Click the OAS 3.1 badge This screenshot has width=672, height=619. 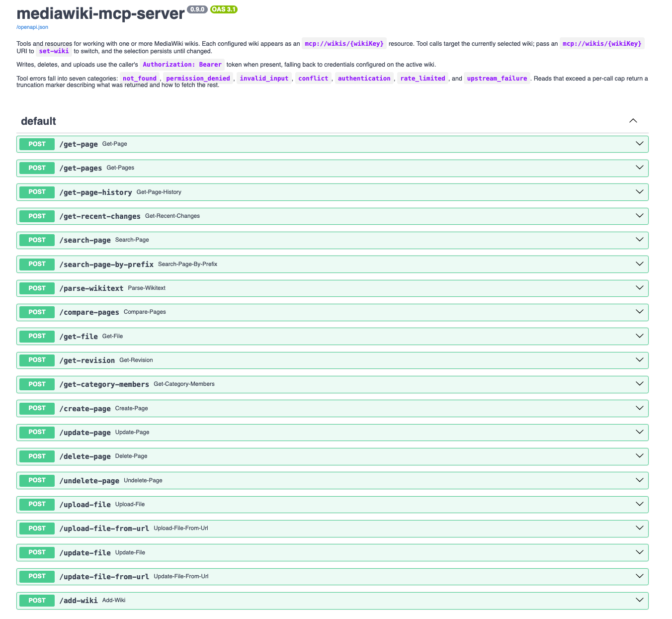(224, 9)
